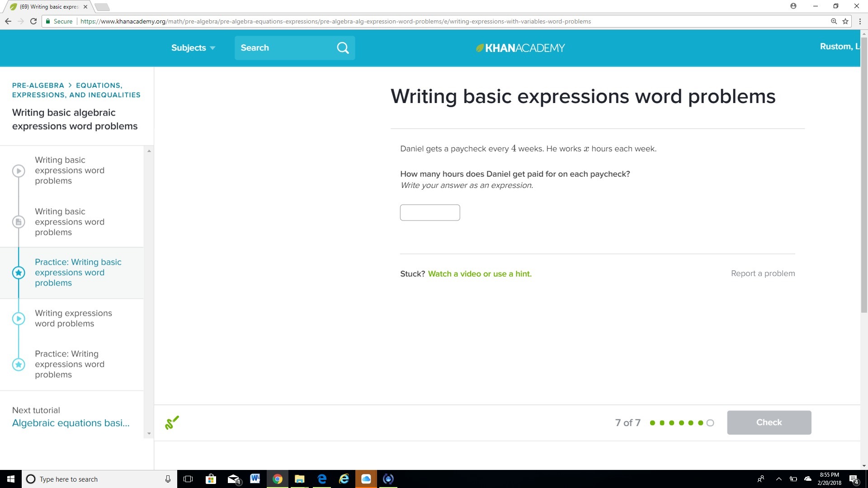Bookmark page with the star icon
Viewport: 868px width, 488px height.
pos(845,21)
